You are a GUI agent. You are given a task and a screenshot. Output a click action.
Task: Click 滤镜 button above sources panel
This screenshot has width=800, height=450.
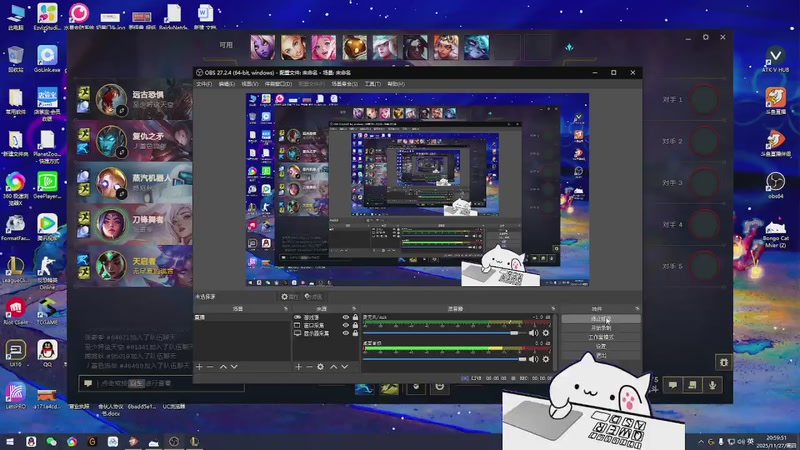tap(313, 296)
